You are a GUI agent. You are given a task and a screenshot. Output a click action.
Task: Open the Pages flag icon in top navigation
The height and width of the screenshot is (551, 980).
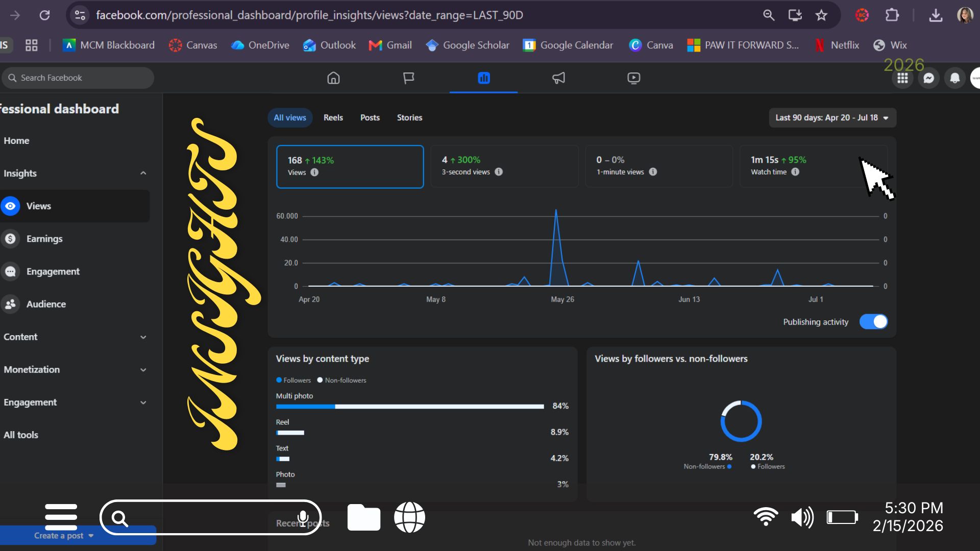click(x=408, y=78)
